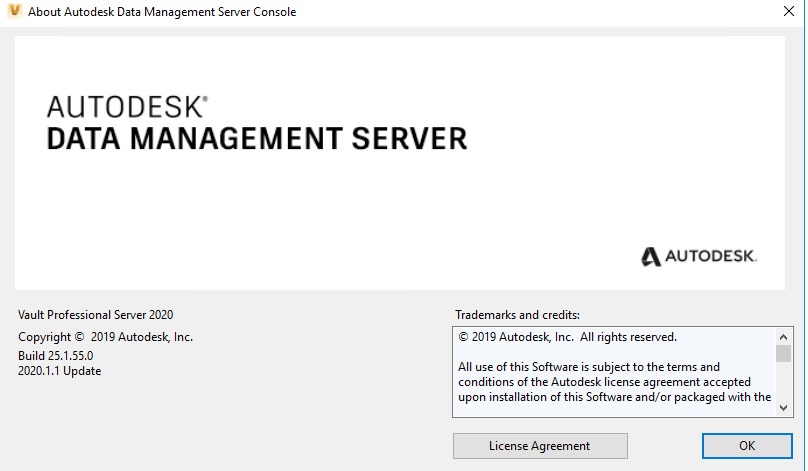Click the dialog title 'About Autodesk Data Management Server Console'
Image resolution: width=808 pixels, height=471 pixels.
tap(162, 12)
